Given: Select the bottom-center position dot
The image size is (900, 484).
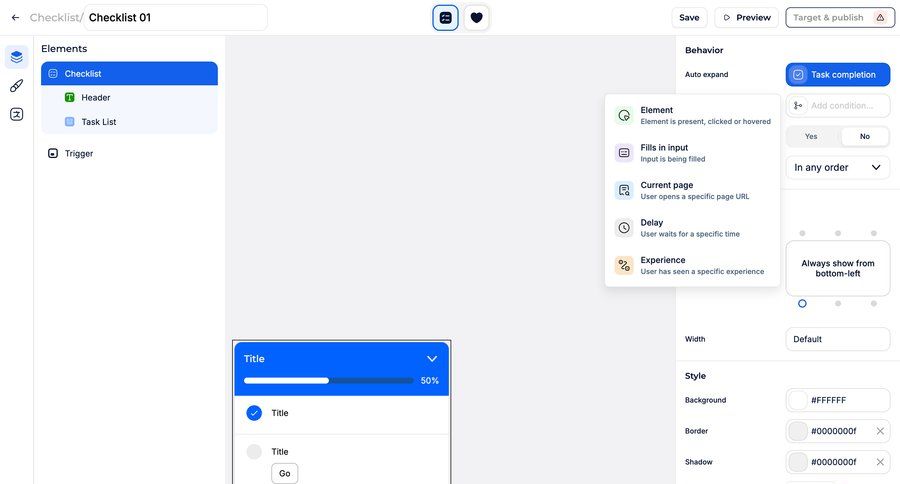Looking at the screenshot, I should point(838,303).
